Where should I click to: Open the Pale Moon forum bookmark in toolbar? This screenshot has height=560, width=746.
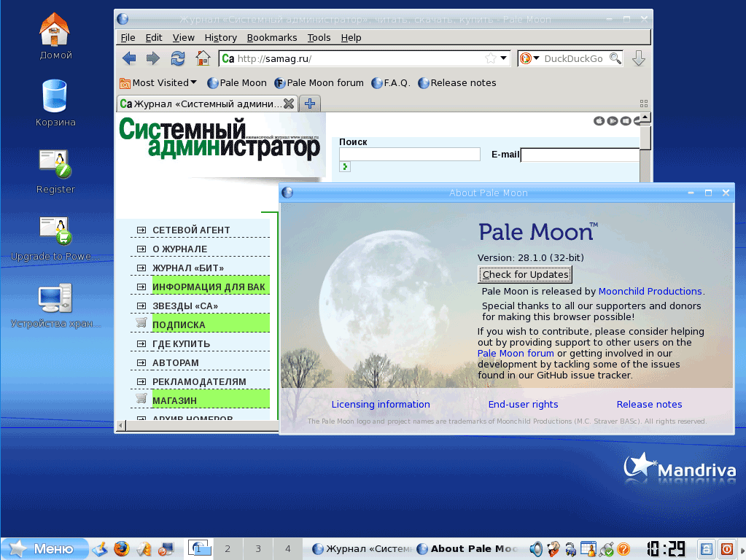point(319,83)
